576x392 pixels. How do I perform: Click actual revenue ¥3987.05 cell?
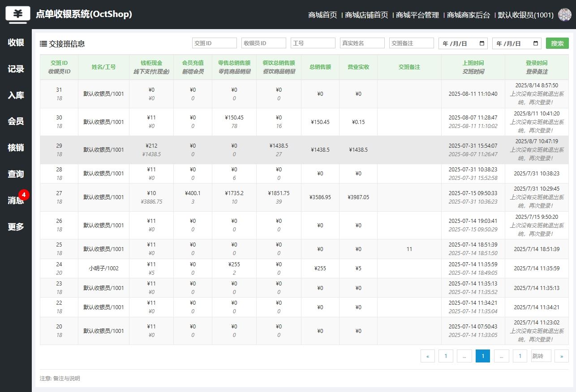tap(358, 197)
